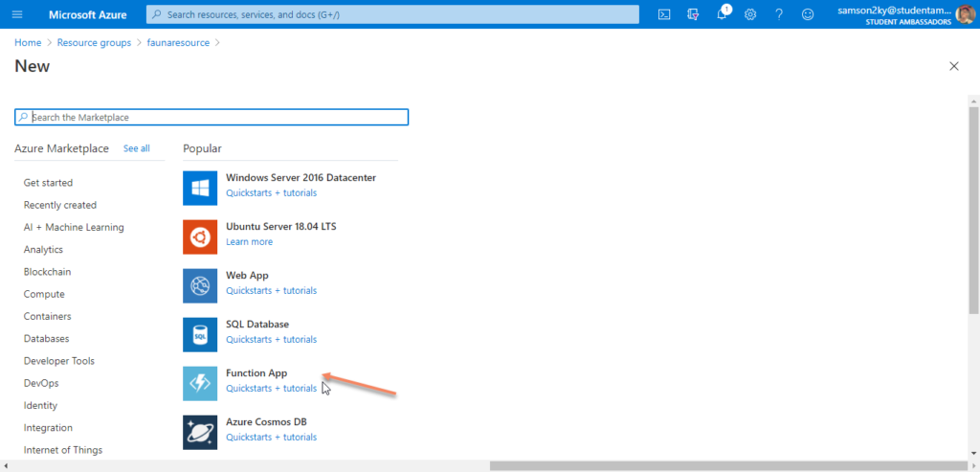
Task: Click See all marketplace link
Action: 136,148
